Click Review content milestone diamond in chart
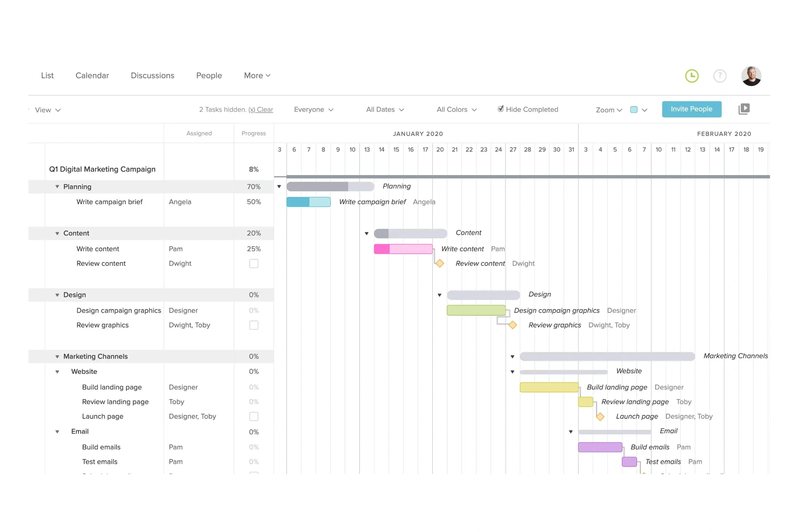 pyautogui.click(x=439, y=263)
